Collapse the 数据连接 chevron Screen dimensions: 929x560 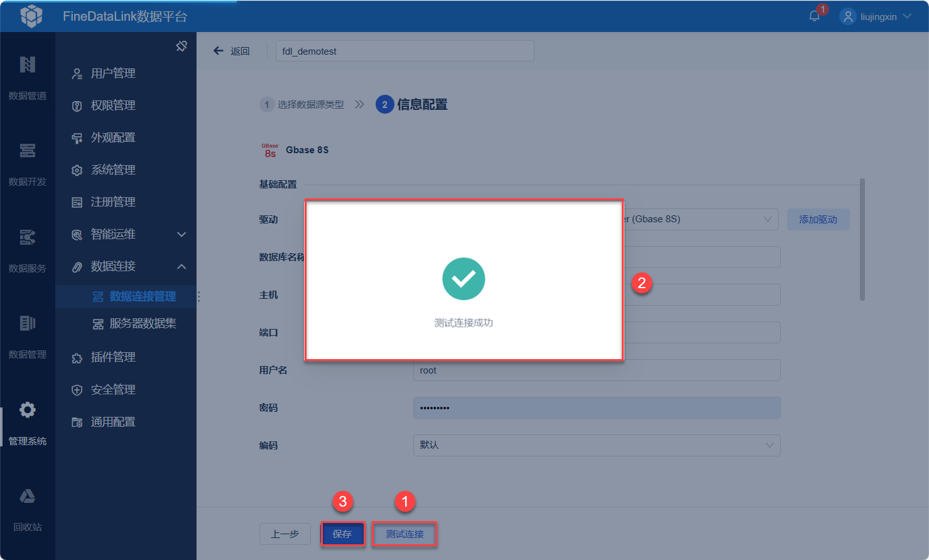tap(182, 267)
